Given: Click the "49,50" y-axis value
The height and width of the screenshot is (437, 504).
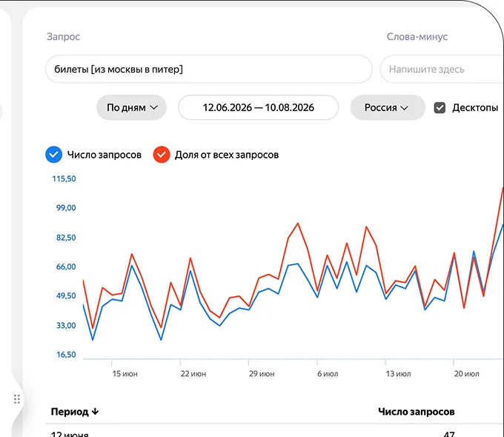Looking at the screenshot, I should point(66,296).
